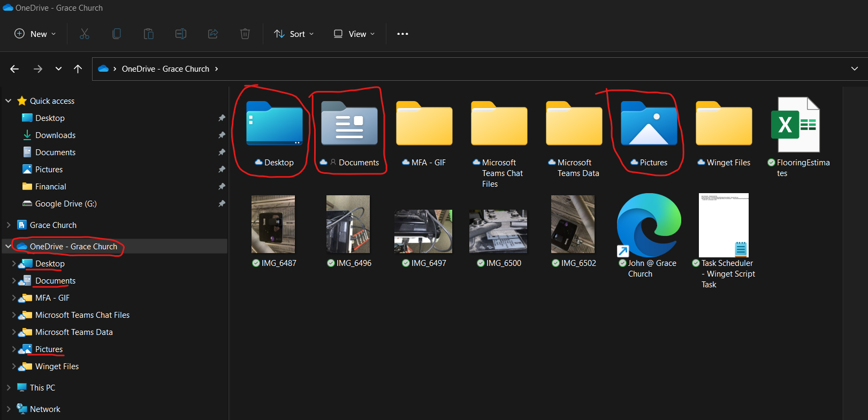Open Pictures in Quick access
The image size is (868, 420).
(x=49, y=170)
